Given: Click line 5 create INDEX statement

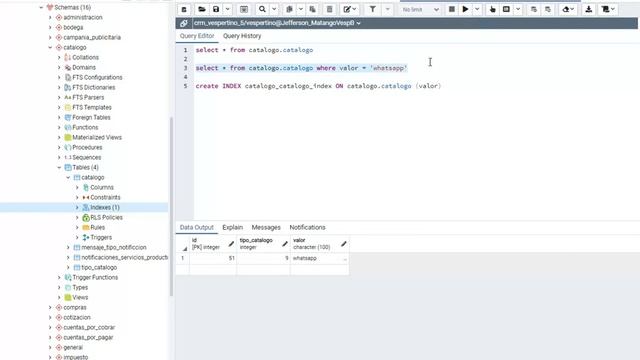Looking at the screenshot, I should click(318, 86).
